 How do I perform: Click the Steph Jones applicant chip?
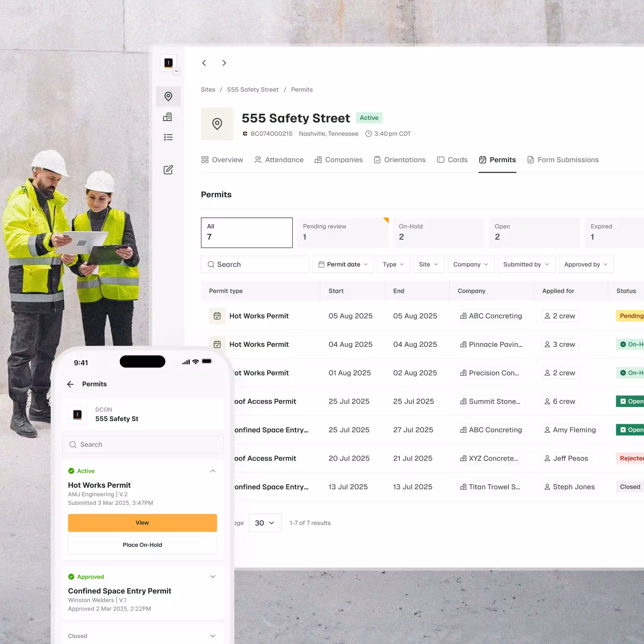pyautogui.click(x=570, y=487)
